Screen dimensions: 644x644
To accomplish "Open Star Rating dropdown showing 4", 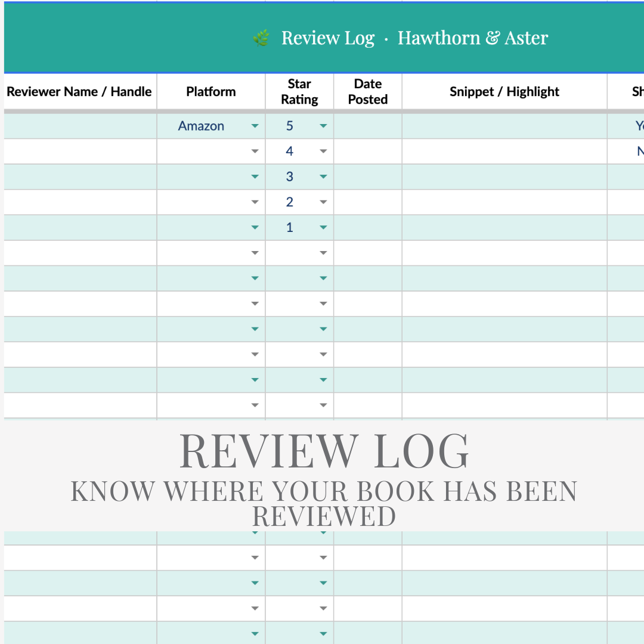I will point(323,151).
